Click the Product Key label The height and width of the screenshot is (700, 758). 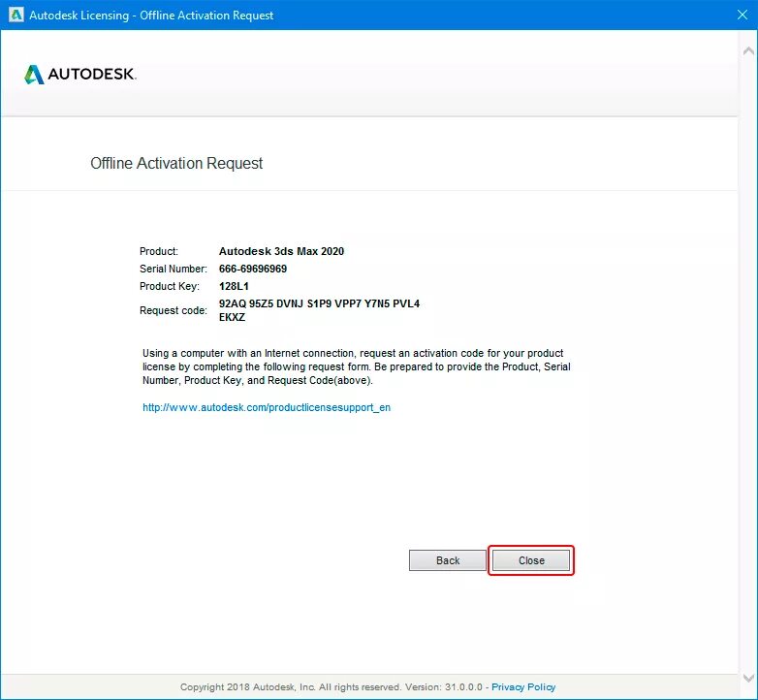pos(170,286)
